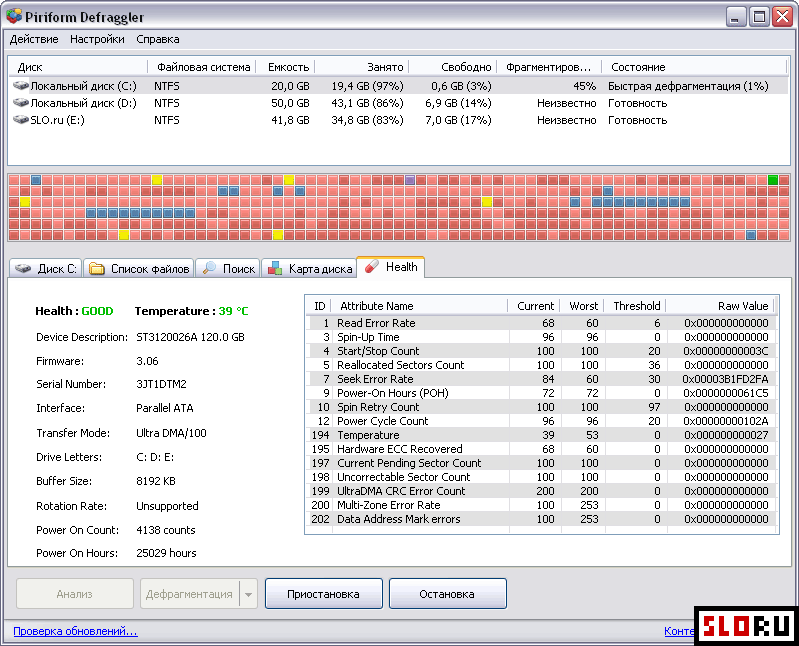
Task: Click the Current column header
Action: pyautogui.click(x=535, y=306)
